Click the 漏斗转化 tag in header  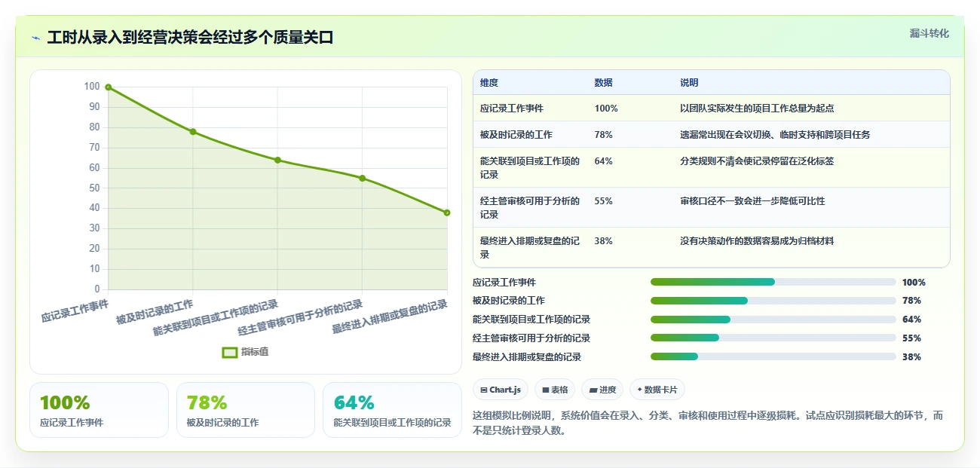pyautogui.click(x=929, y=34)
